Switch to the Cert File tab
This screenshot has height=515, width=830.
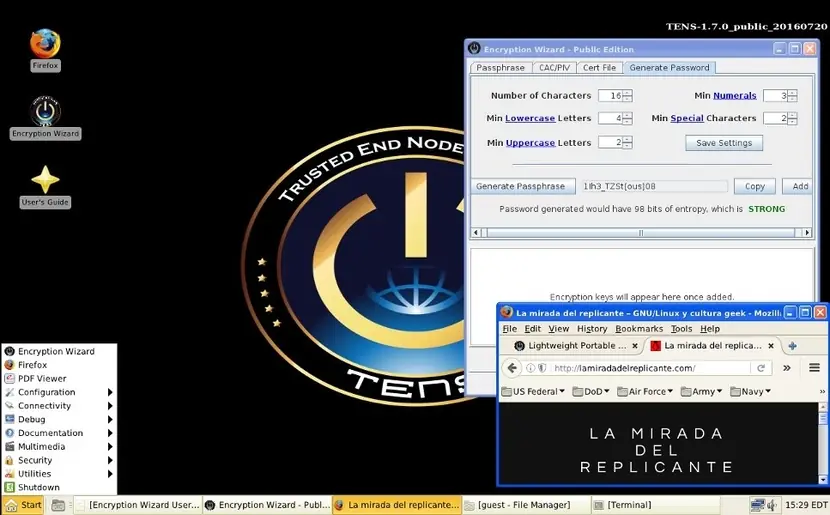click(599, 68)
